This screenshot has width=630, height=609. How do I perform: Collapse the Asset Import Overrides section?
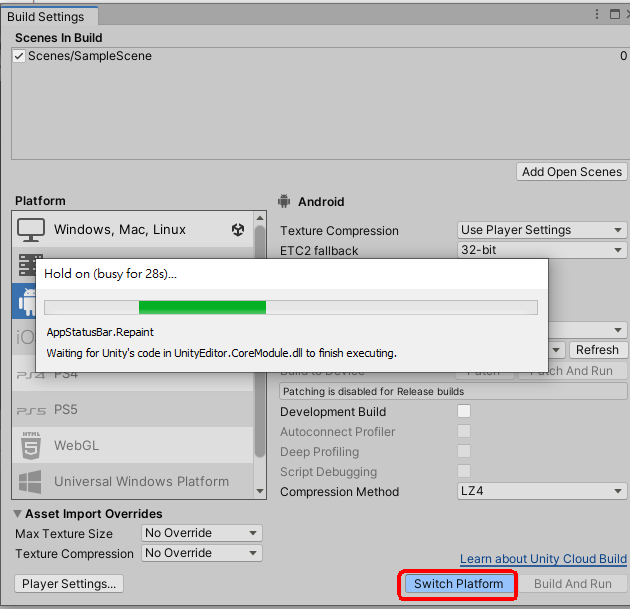(x=17, y=513)
